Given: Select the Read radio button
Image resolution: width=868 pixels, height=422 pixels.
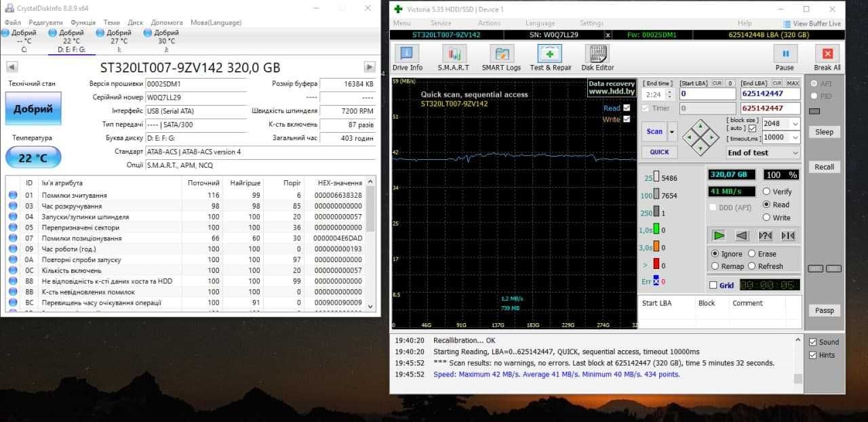Looking at the screenshot, I should pyautogui.click(x=767, y=205).
